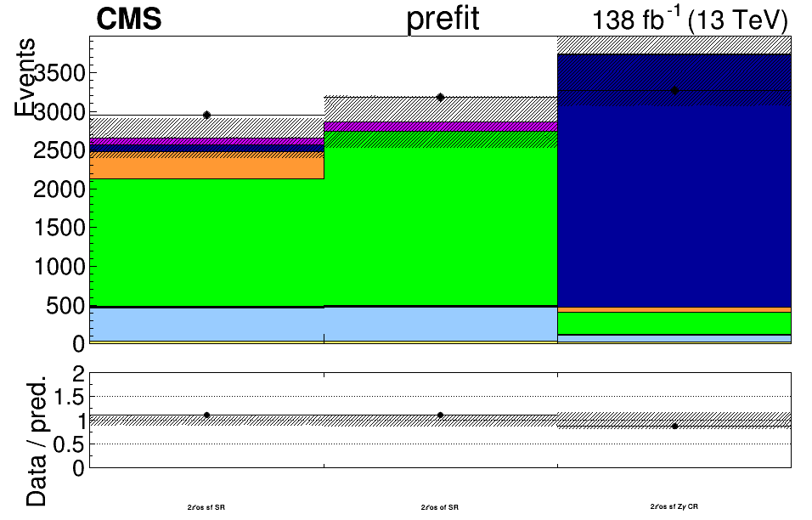Click the 'Data / pred.' axis title
This screenshot has height=520, width=812.
pyautogui.click(x=36, y=441)
